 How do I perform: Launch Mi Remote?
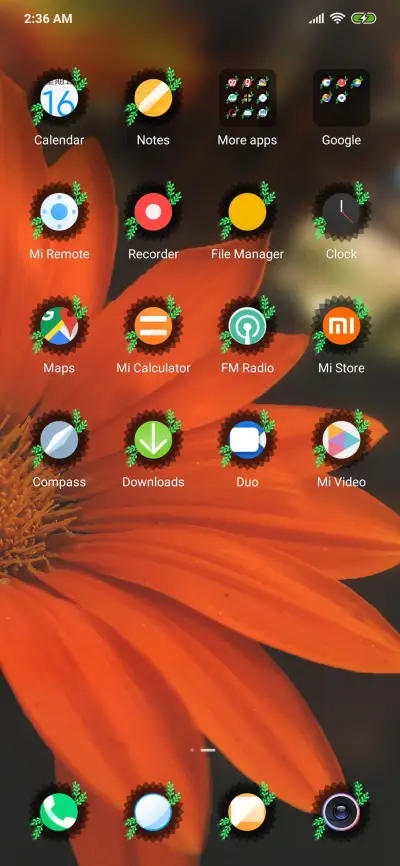point(59,212)
